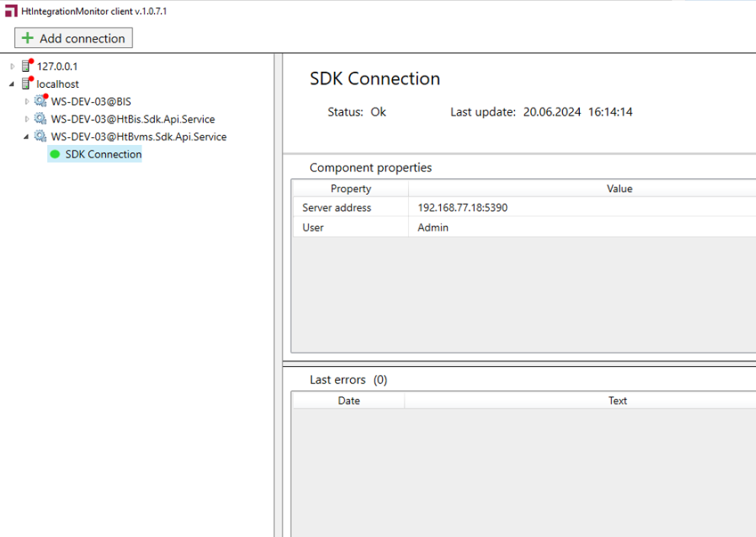Click the Text column header in Last errors
The height and width of the screenshot is (537, 756).
(617, 400)
